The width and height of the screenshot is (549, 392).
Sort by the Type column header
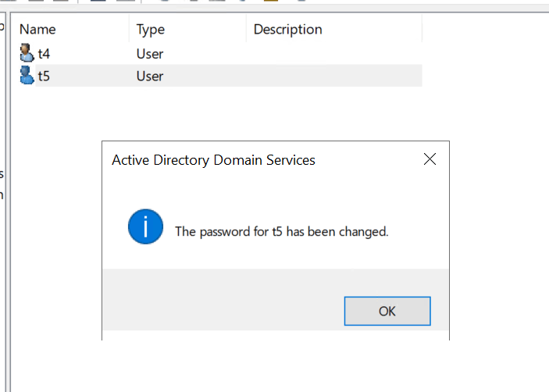point(151,30)
